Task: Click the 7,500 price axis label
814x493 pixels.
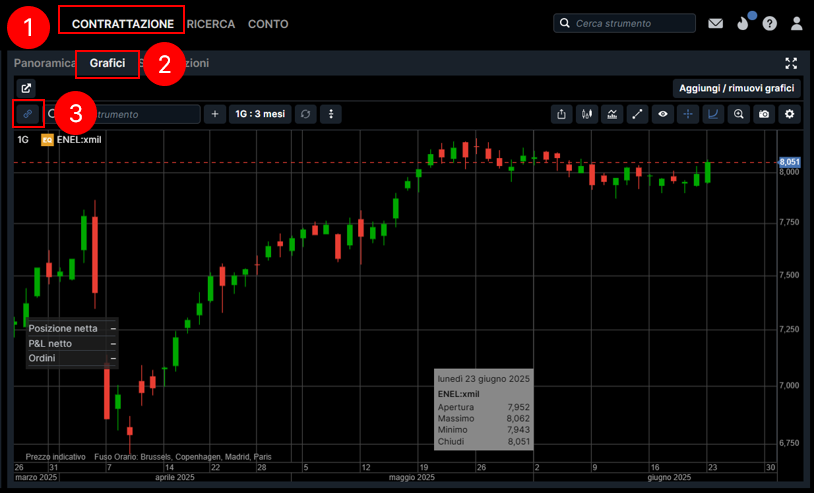Action: (789, 275)
